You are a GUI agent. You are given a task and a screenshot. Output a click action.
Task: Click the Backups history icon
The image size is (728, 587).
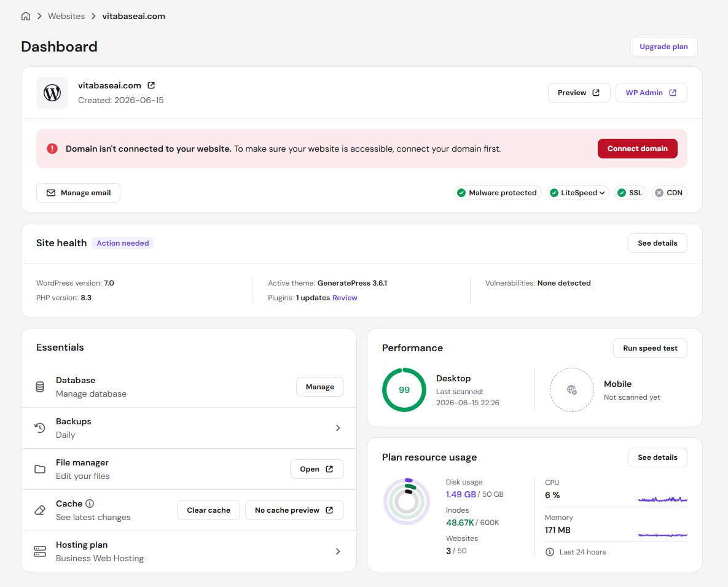tap(40, 428)
